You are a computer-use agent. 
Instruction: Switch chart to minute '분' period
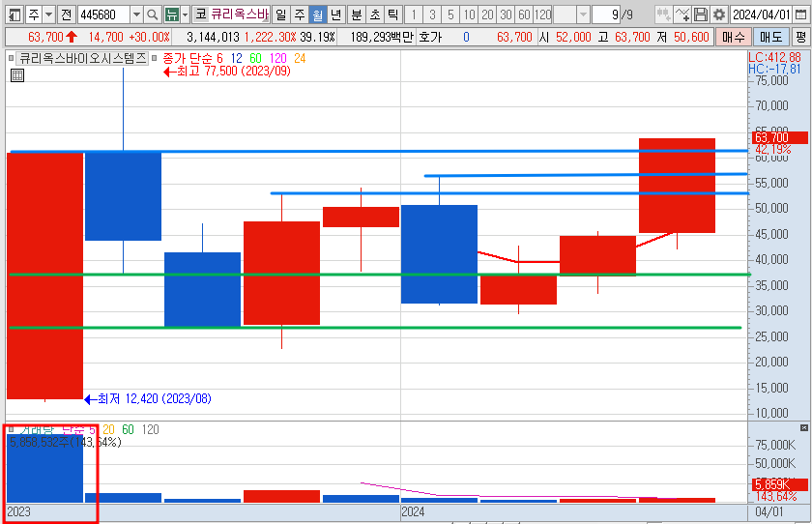(x=357, y=15)
